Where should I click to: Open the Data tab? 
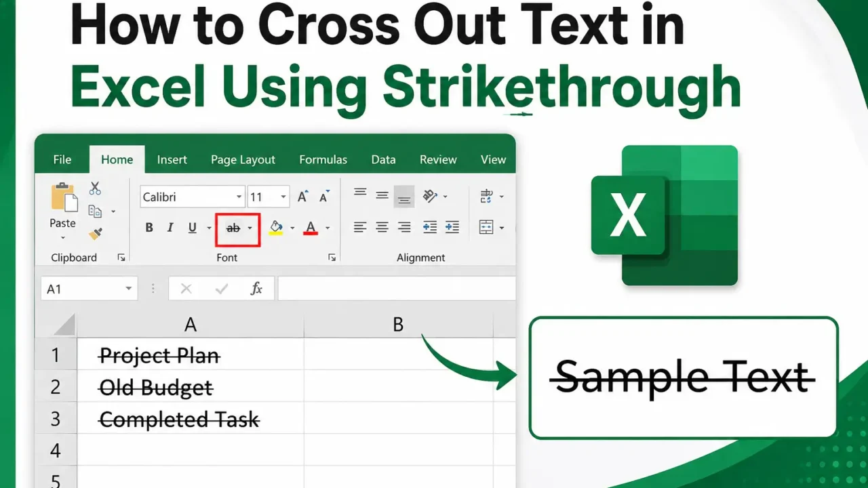click(383, 160)
